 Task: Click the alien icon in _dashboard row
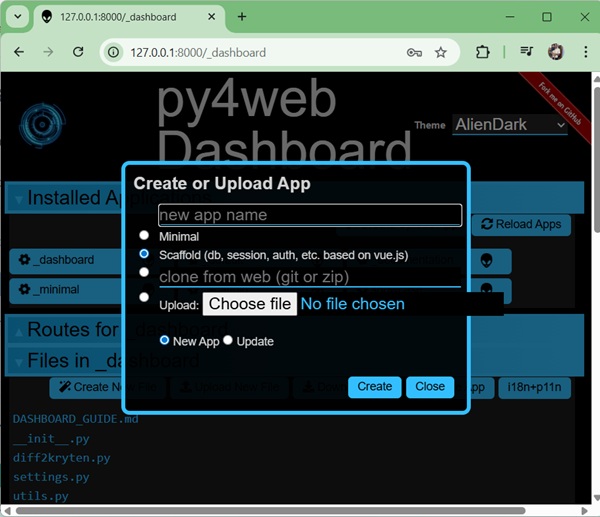pos(486,261)
